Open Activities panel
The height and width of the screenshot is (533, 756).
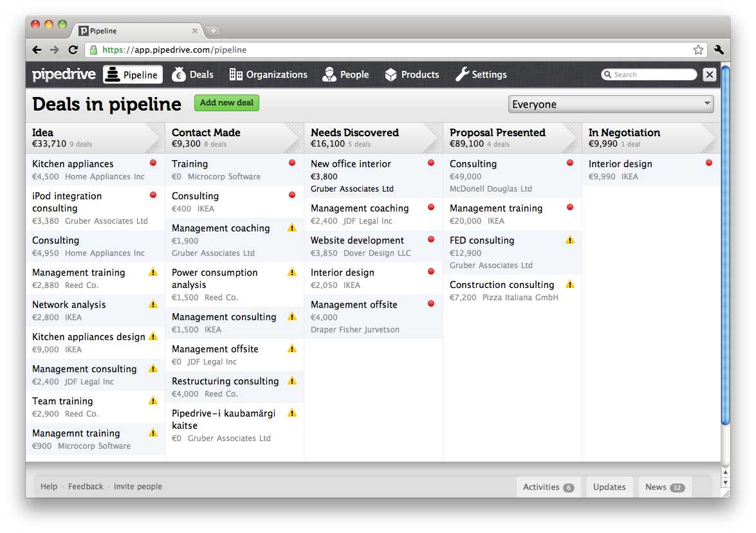pos(548,487)
